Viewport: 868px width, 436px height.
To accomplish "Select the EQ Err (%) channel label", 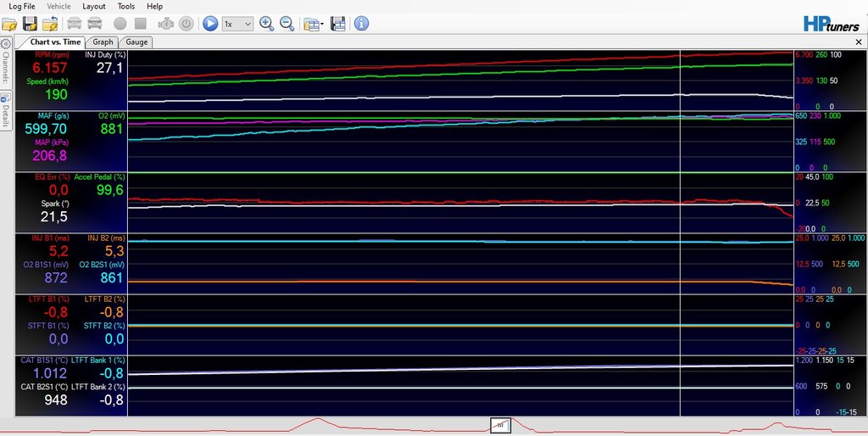I will (x=52, y=176).
